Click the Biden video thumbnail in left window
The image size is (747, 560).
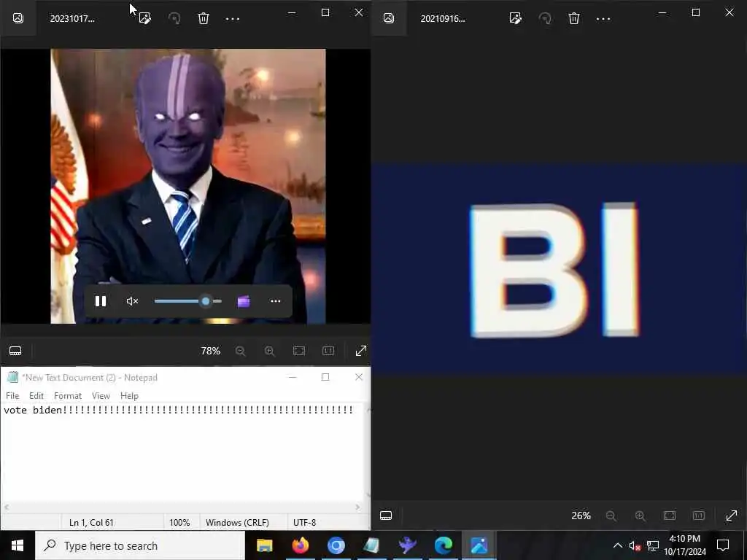point(188,186)
